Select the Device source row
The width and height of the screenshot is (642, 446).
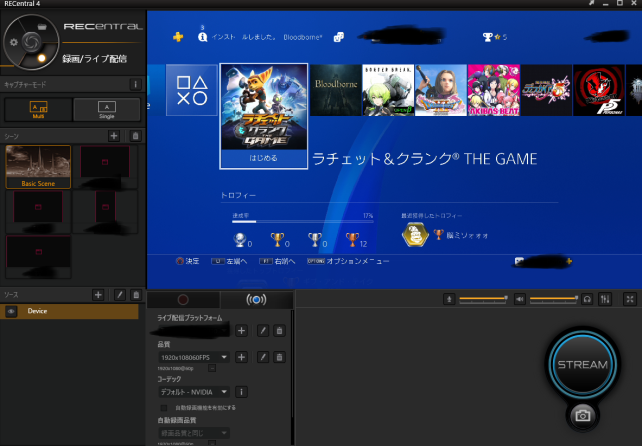point(70,311)
